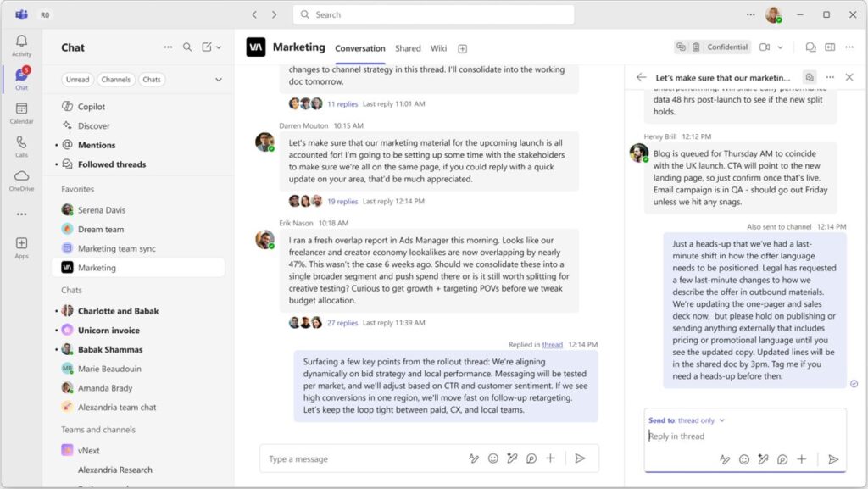868x489 pixels.
Task: Open OneDrive from the left rail
Action: 21,175
